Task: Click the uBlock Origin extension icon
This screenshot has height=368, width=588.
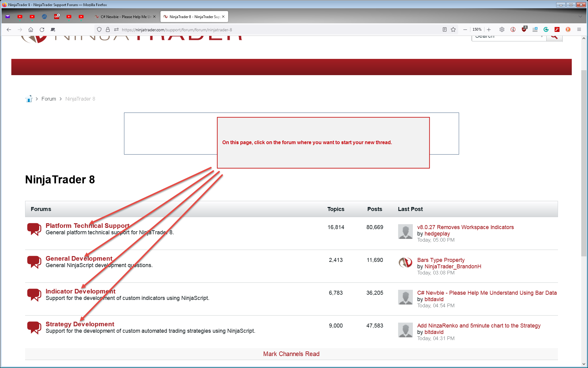Action: (x=524, y=29)
